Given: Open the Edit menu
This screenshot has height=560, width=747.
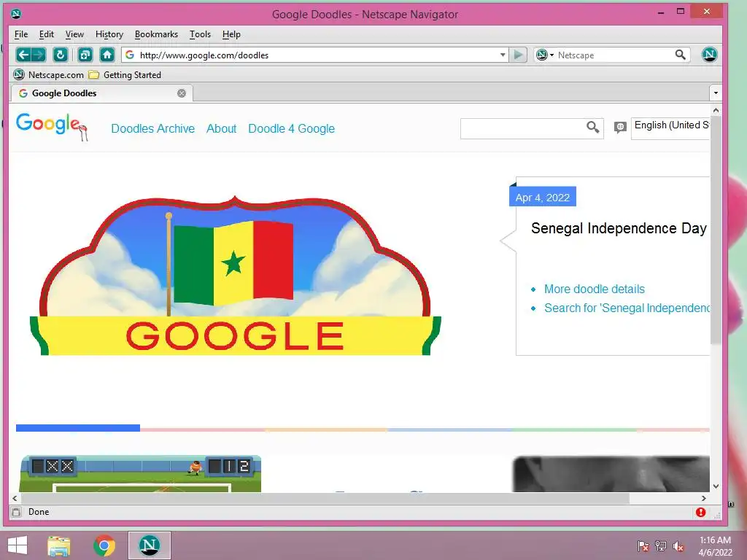Looking at the screenshot, I should coord(46,34).
